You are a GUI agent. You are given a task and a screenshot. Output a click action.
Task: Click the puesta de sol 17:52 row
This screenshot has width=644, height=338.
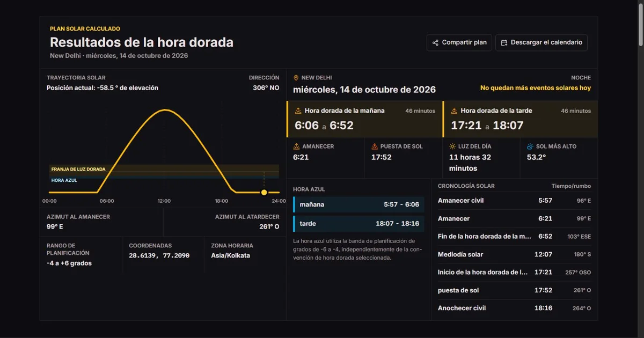(514, 290)
